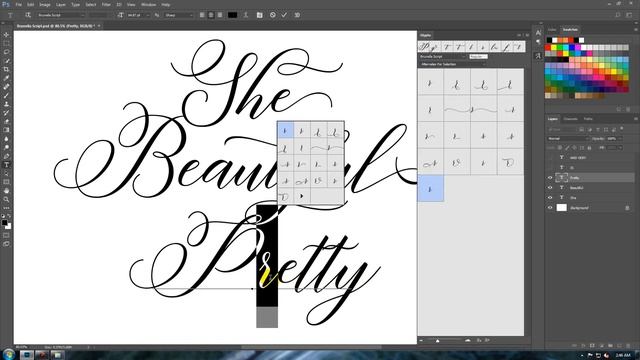640x360 pixels.
Task: Left align the text
Action: (202, 15)
